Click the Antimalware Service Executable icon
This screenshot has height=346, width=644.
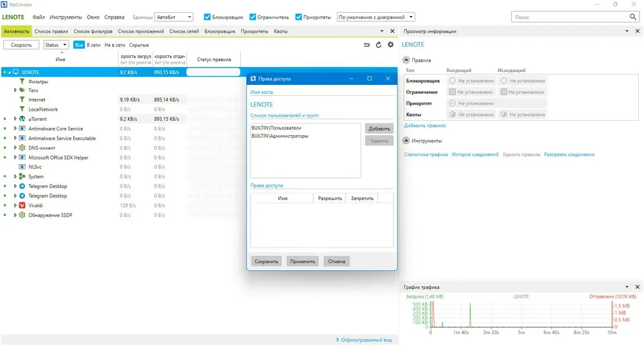click(x=22, y=138)
